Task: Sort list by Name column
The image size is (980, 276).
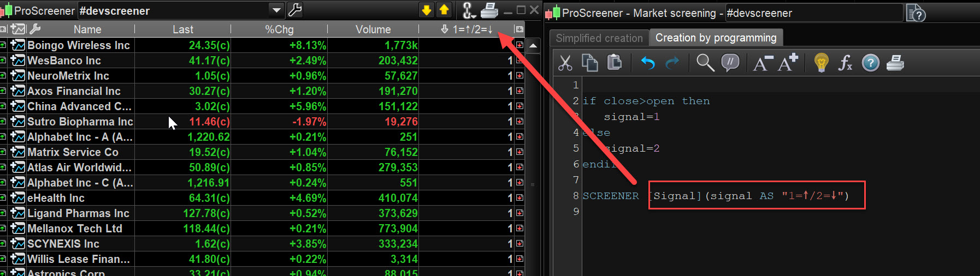Action: pyautogui.click(x=87, y=29)
